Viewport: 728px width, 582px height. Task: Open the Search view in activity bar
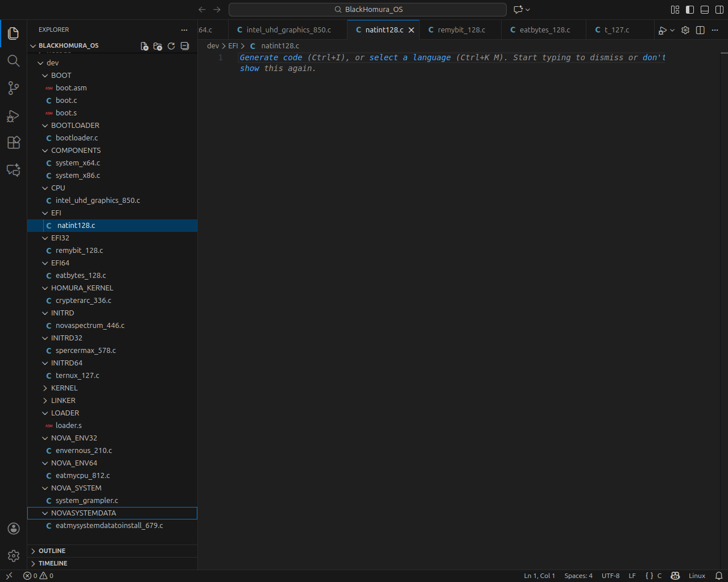click(14, 61)
